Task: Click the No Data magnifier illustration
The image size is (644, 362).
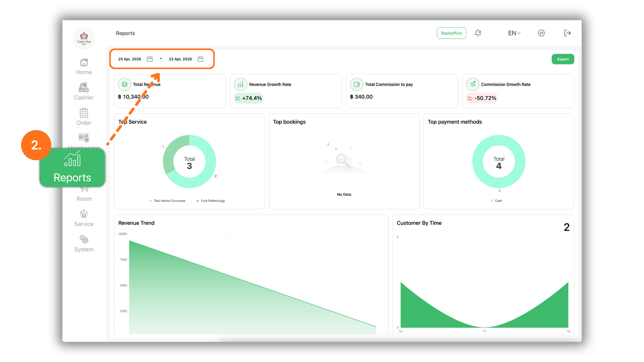Action: (344, 159)
